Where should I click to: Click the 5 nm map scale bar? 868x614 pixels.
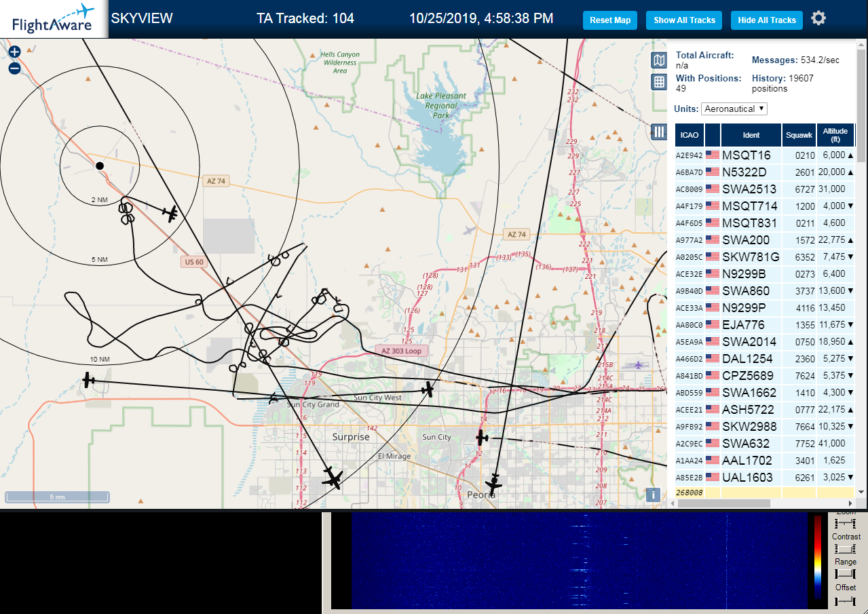pyautogui.click(x=57, y=497)
